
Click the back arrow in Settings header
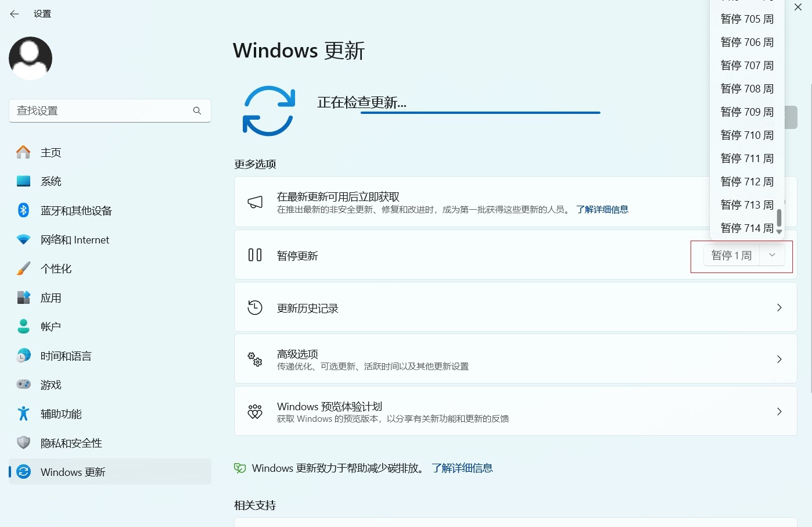pos(15,14)
